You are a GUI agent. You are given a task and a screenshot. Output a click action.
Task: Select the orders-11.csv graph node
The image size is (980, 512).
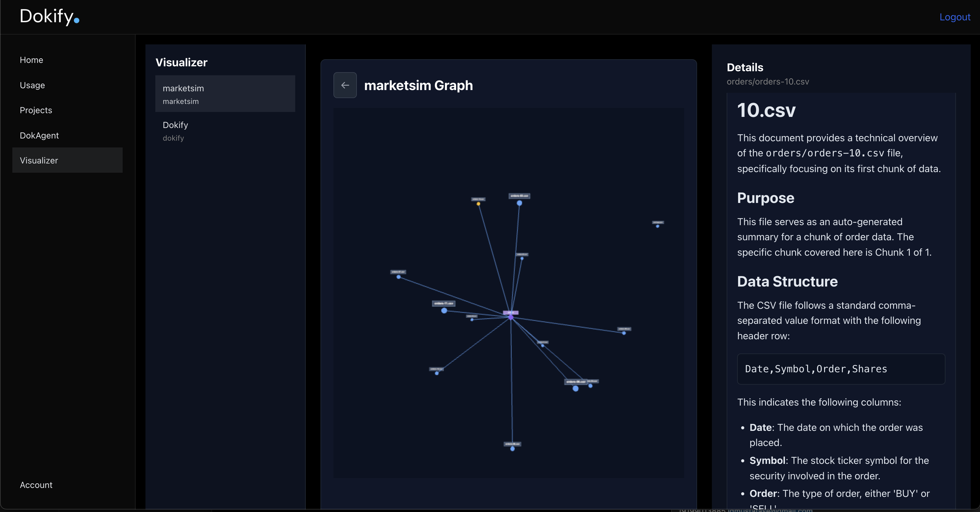pyautogui.click(x=444, y=311)
